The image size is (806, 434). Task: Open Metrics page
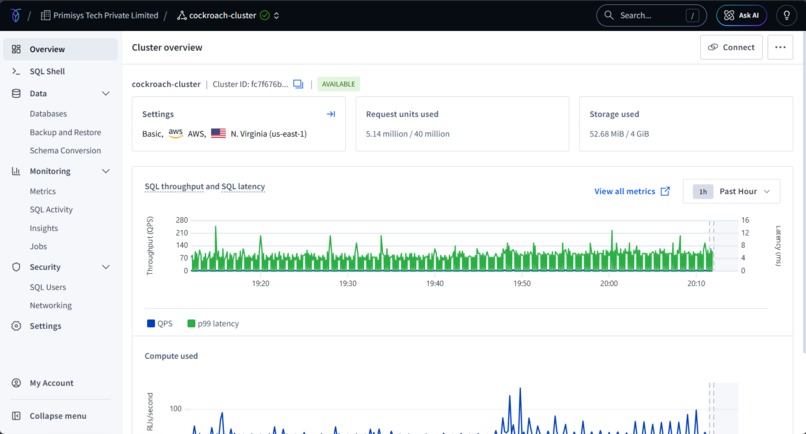click(x=43, y=191)
